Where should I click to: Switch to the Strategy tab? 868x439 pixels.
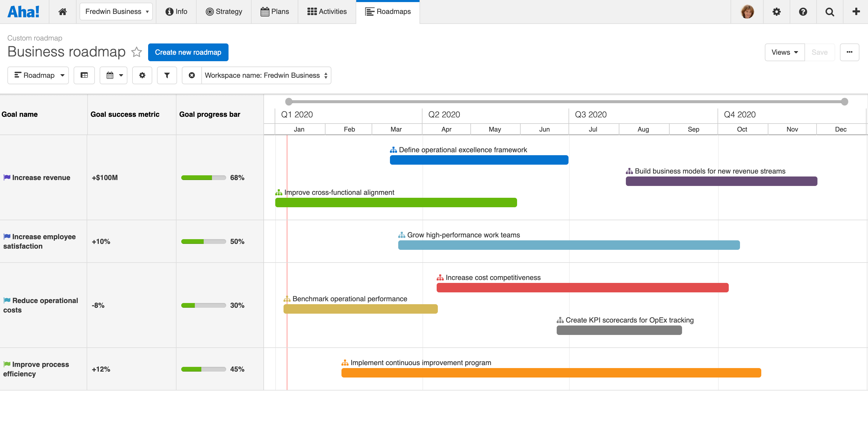224,12
